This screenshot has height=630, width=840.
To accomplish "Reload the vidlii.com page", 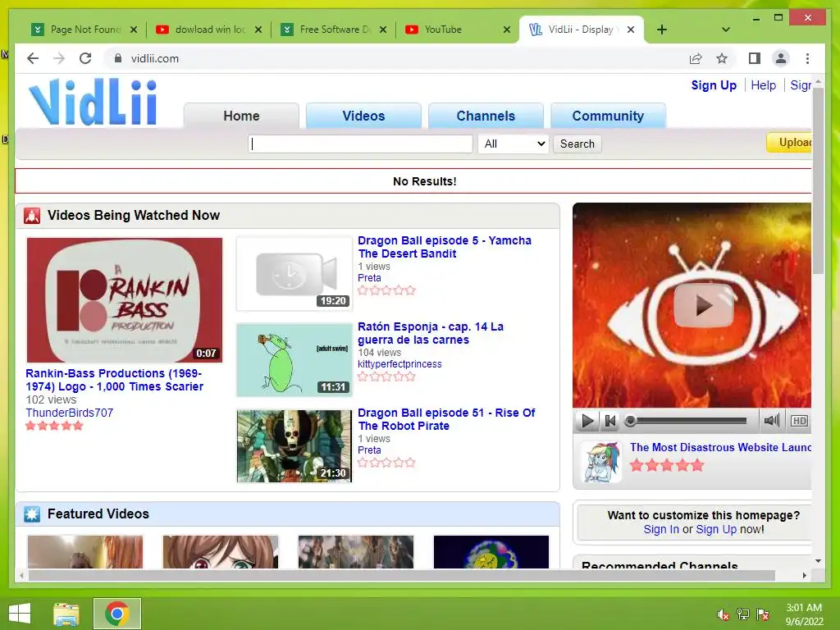I will (x=85, y=58).
